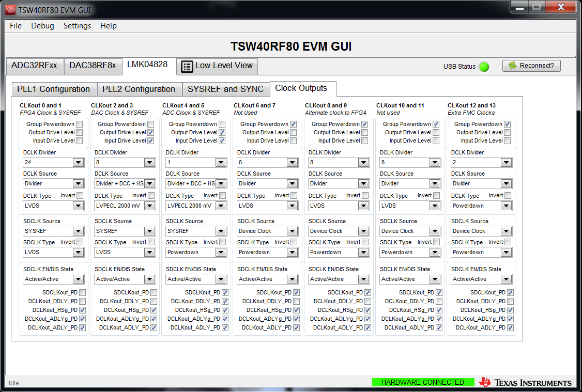Image resolution: width=582 pixels, height=392 pixels.
Task: Click the HARDWARE CONNECTED status bar
Action: [423, 382]
